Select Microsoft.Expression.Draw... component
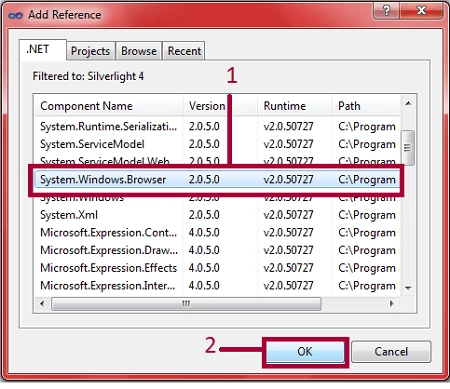 coord(217,250)
